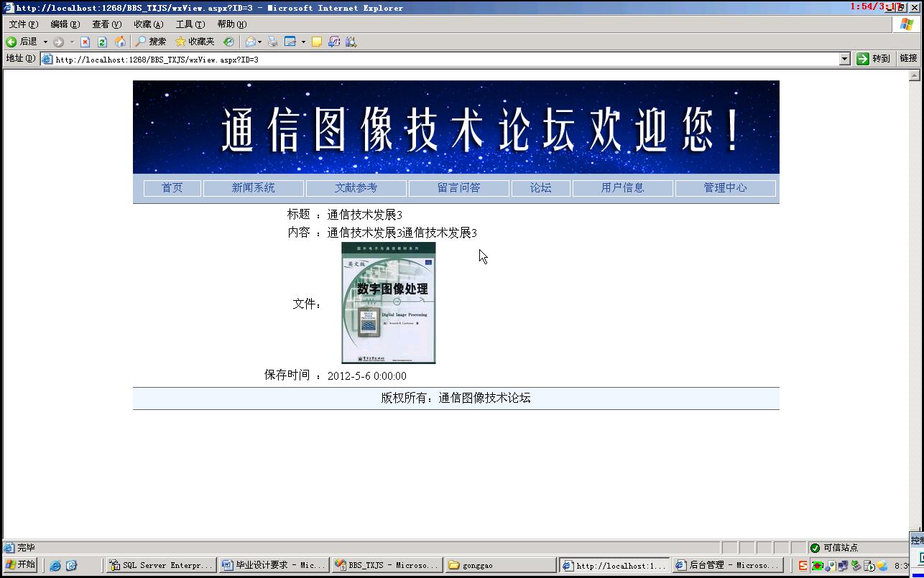Screen dimensions: 924x578
Task: Click the forum welcome banner image
Action: pos(456,127)
